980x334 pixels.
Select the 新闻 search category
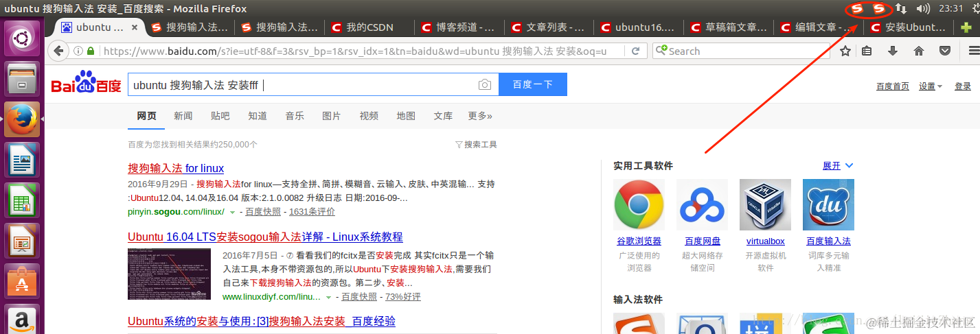(183, 116)
